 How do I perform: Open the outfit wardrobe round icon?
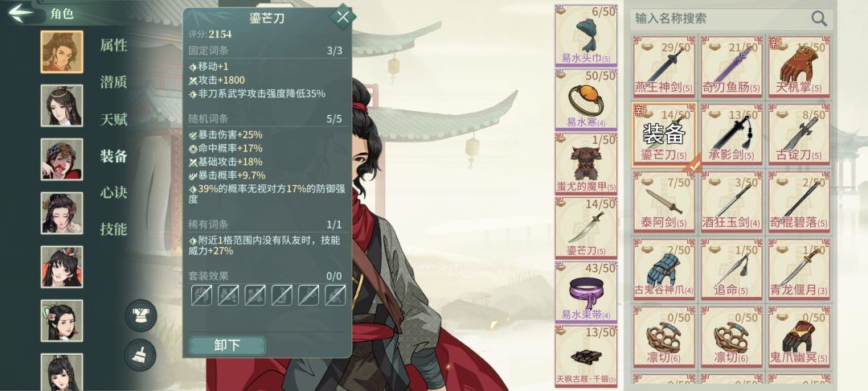(x=141, y=315)
